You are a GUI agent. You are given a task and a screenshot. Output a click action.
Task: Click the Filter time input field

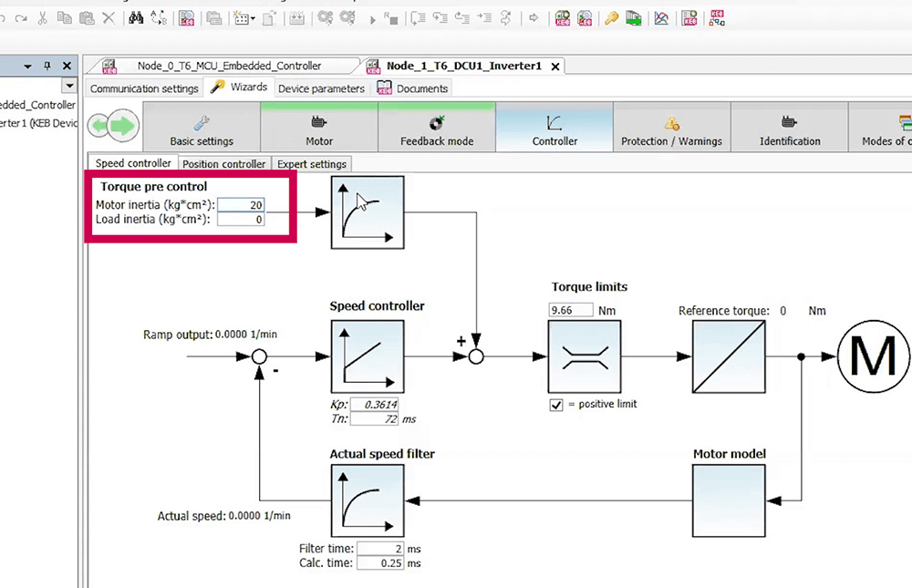(380, 549)
